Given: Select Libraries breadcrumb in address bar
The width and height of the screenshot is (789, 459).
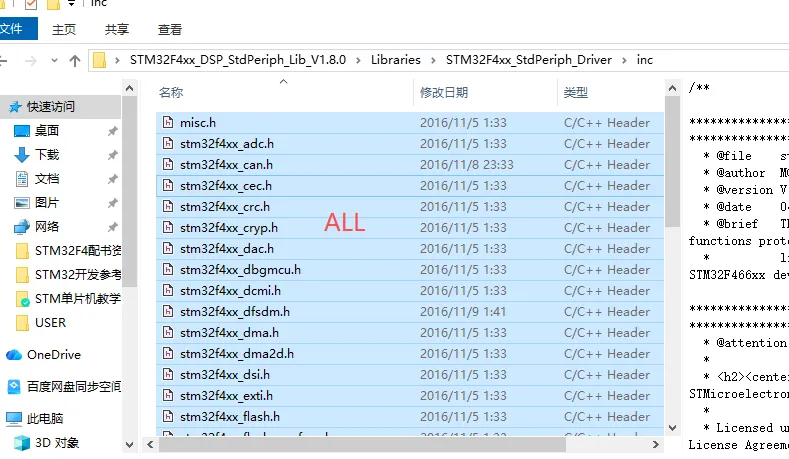Looking at the screenshot, I should [396, 60].
